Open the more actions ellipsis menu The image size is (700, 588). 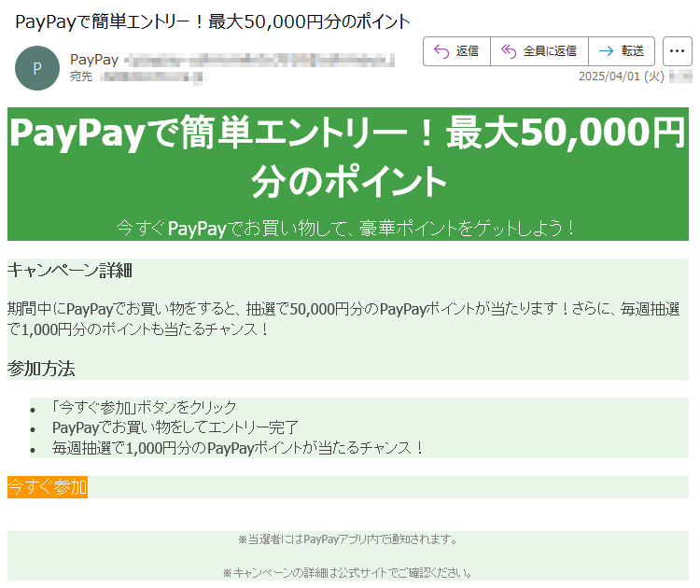tap(678, 51)
